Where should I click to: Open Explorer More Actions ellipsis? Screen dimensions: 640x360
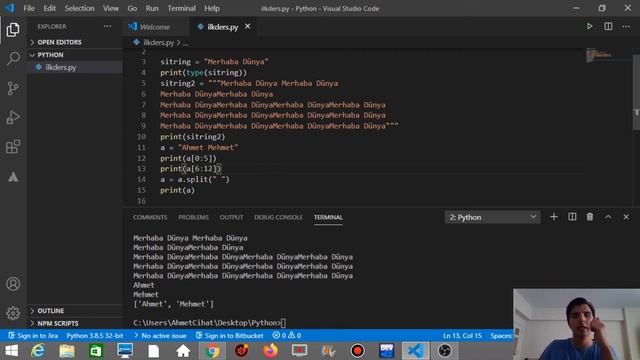coord(107,26)
